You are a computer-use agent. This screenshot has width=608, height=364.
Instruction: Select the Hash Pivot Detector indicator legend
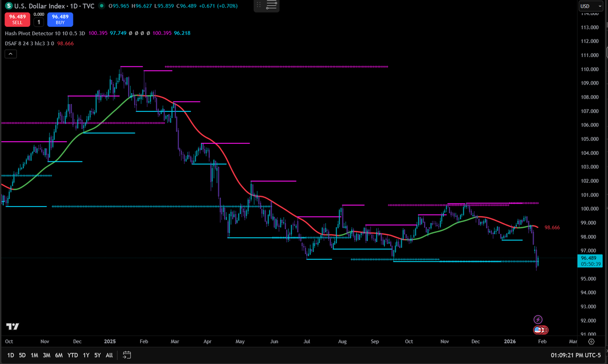click(x=45, y=33)
